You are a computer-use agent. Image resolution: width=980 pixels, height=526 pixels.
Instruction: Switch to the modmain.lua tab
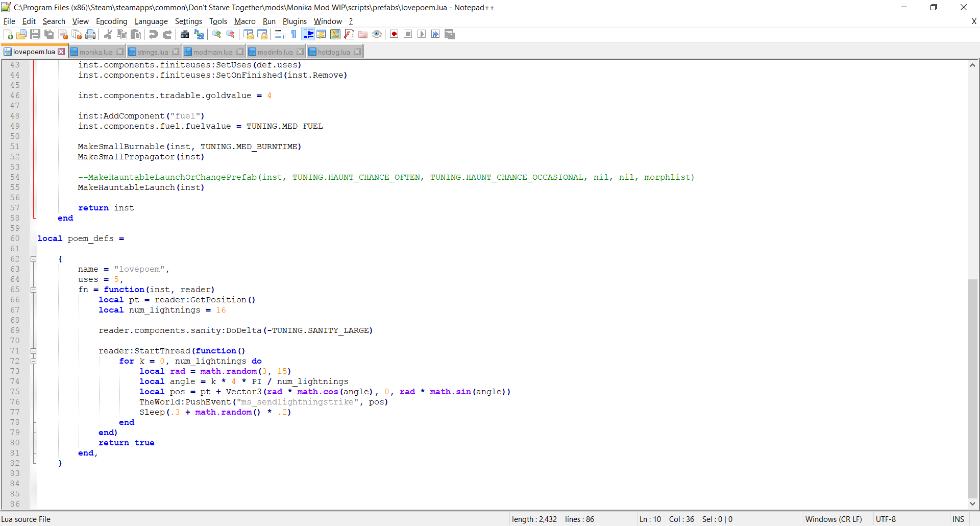pos(213,52)
